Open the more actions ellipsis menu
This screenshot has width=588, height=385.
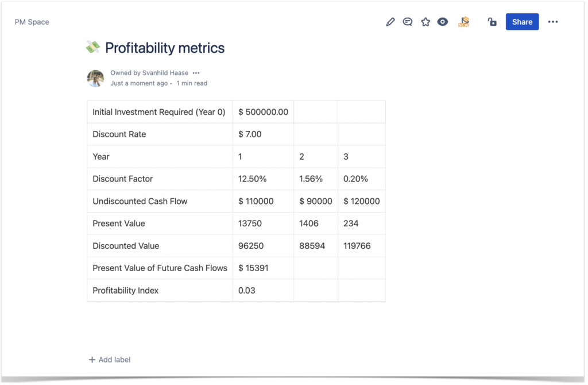coord(553,21)
